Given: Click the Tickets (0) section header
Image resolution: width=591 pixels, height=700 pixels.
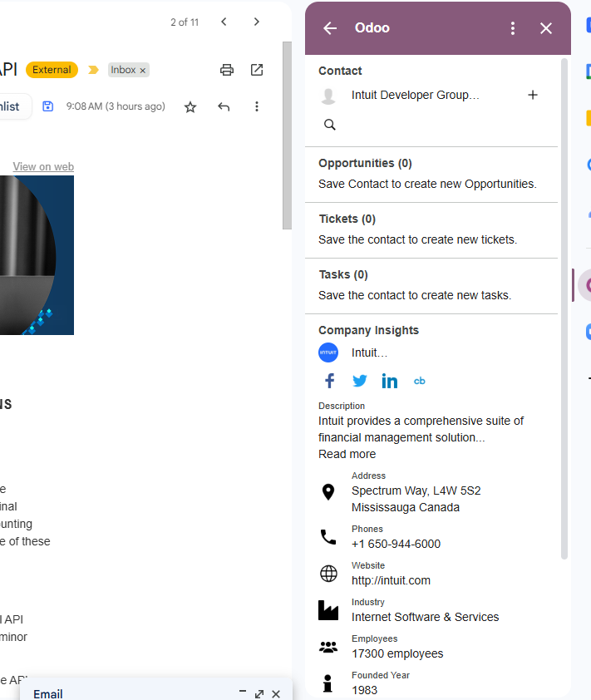Looking at the screenshot, I should pos(347,219).
